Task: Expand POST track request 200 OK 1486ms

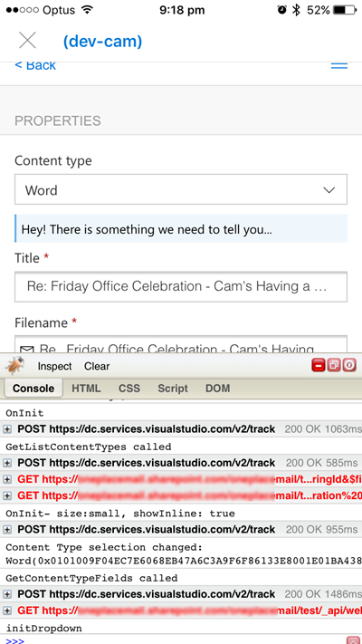Action: (x=7, y=594)
